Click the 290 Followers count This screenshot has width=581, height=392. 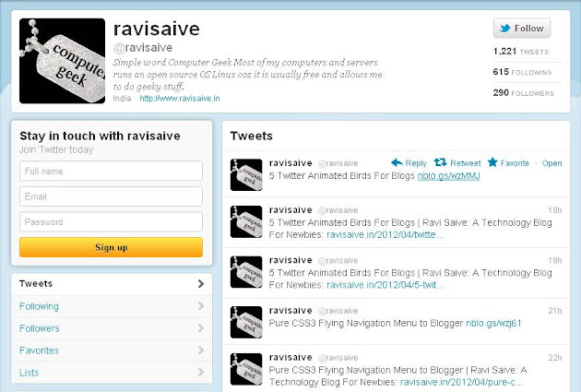click(523, 92)
